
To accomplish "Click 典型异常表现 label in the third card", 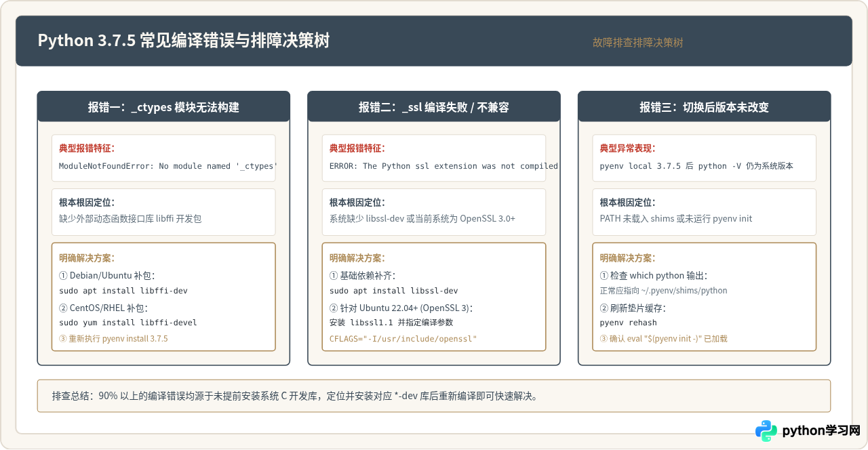I will click(x=628, y=148).
